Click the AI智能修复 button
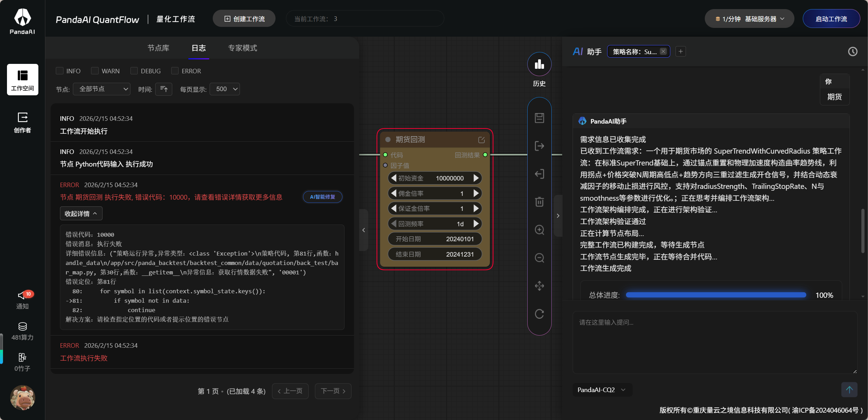The image size is (868, 420). [322, 197]
